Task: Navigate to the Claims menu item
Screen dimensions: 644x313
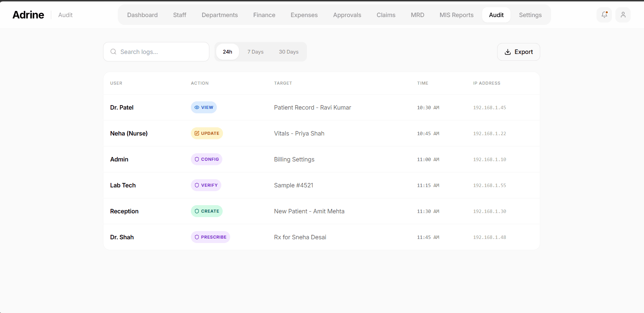Action: pos(386,15)
